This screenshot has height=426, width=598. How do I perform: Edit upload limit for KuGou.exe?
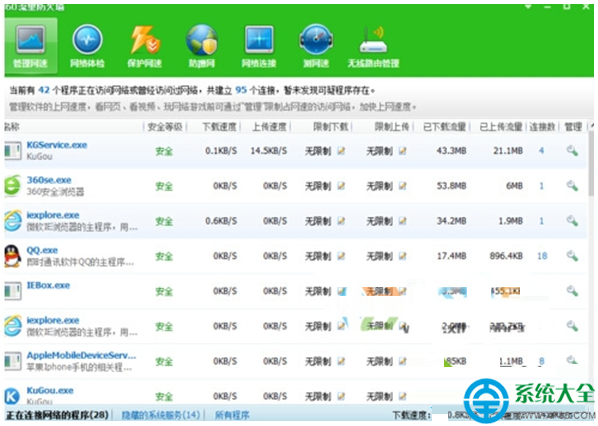coord(402,396)
